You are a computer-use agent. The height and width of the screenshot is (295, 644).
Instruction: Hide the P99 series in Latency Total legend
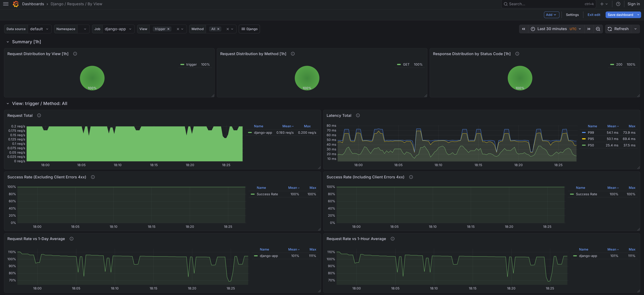point(591,132)
